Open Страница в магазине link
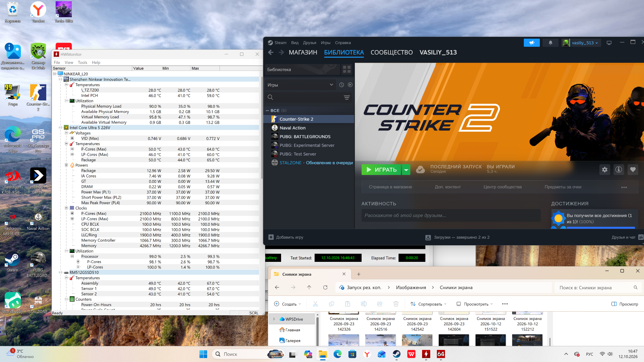 [390, 187]
